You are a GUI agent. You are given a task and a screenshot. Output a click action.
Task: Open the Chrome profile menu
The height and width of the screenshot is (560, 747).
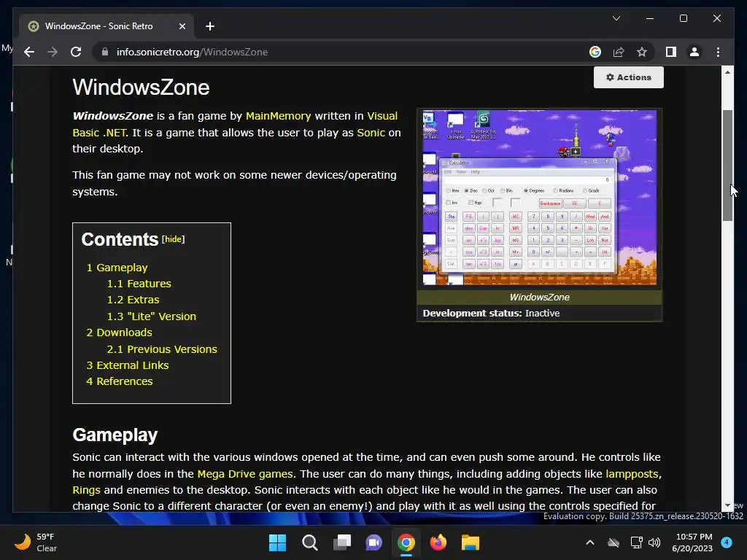click(694, 52)
